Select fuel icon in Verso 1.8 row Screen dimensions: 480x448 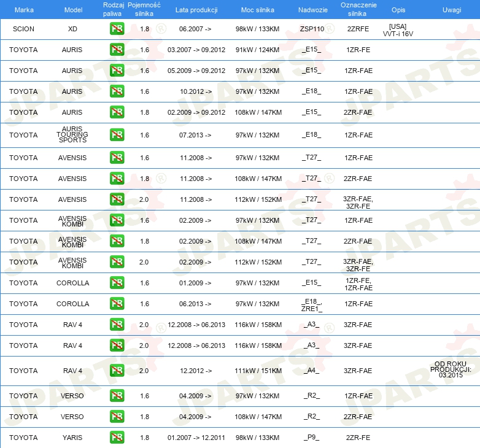tap(117, 417)
